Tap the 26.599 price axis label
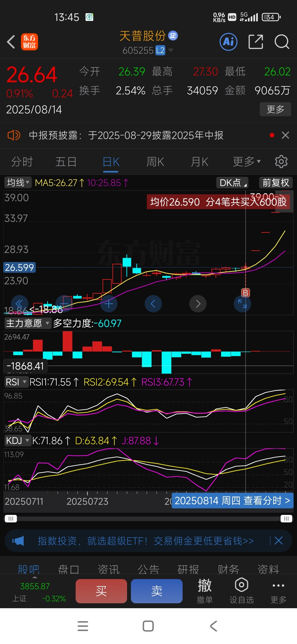 [19, 267]
